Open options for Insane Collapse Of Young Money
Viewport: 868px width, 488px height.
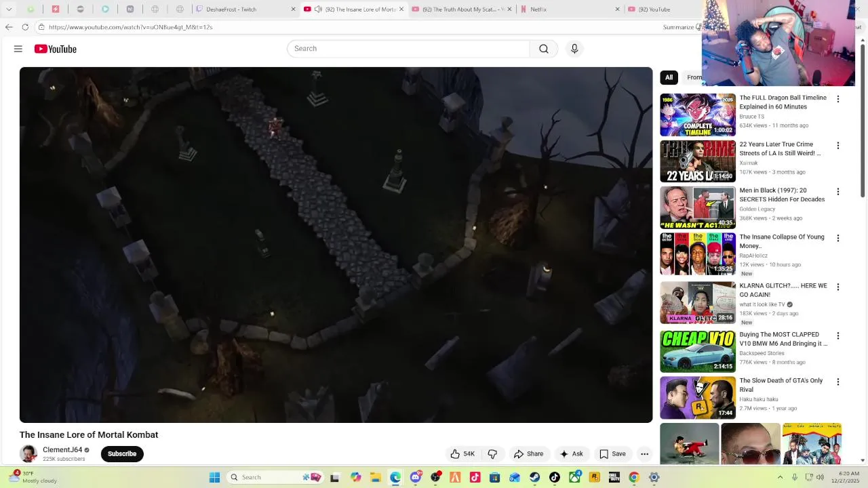(838, 238)
